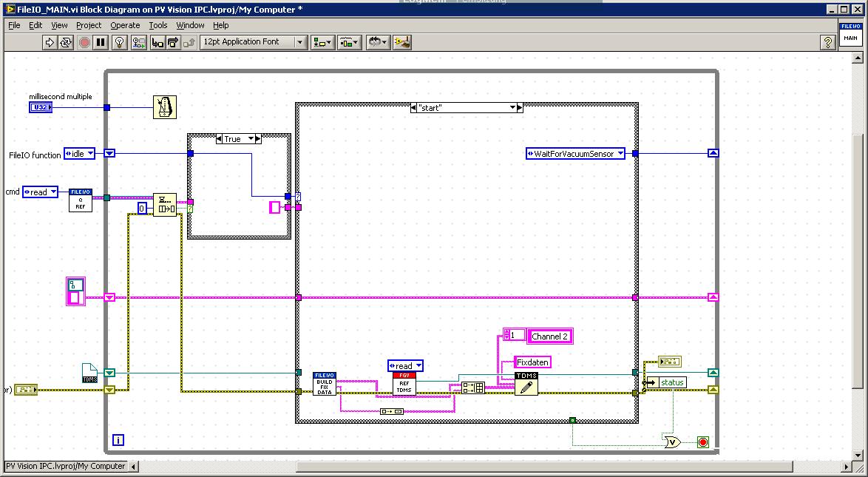The width and height of the screenshot is (868, 477).
Task: Open the idle enum constant
Action: [x=79, y=154]
